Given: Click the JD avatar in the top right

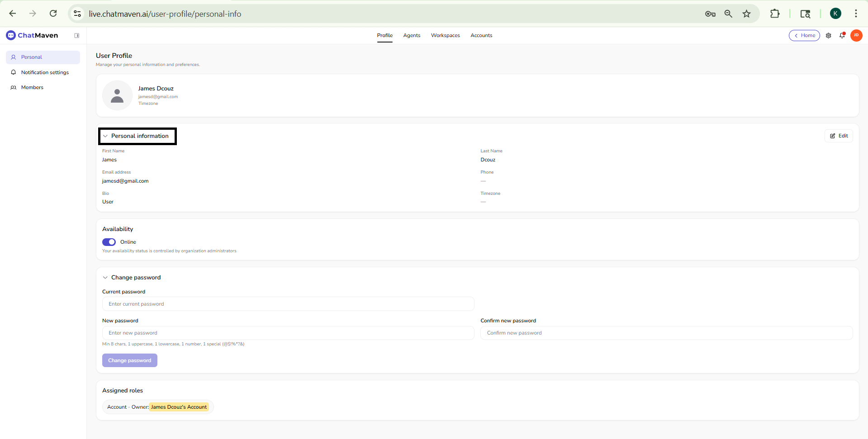Looking at the screenshot, I should (856, 35).
